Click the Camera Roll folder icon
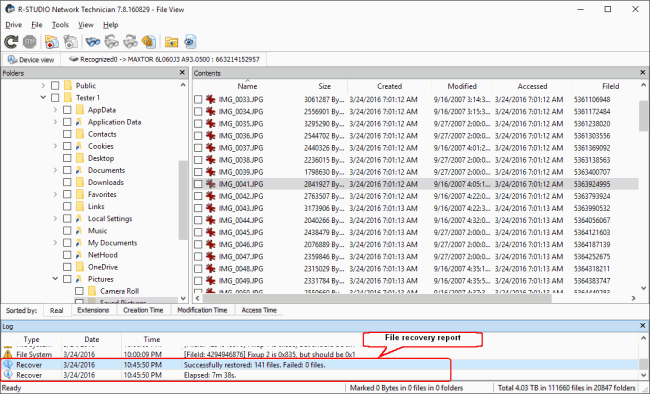Image resolution: width=650 pixels, height=394 pixels. [x=92, y=291]
